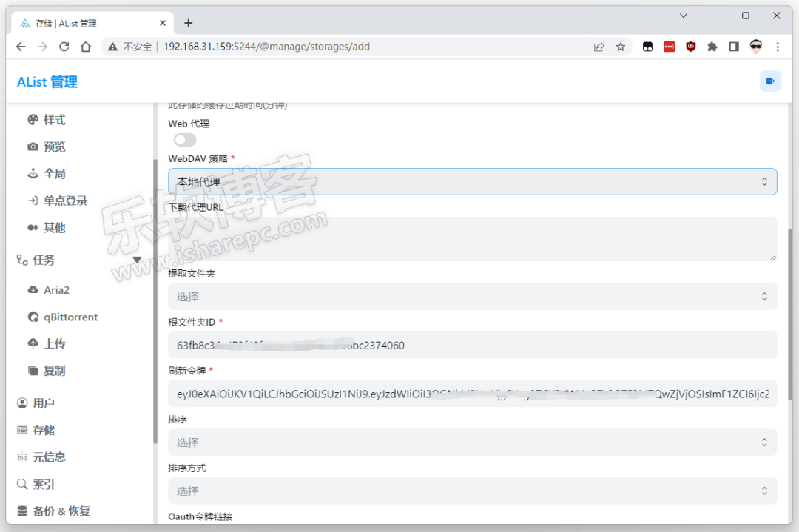The image size is (799, 532).
Task: Click the browser address bar URL
Action: (266, 47)
